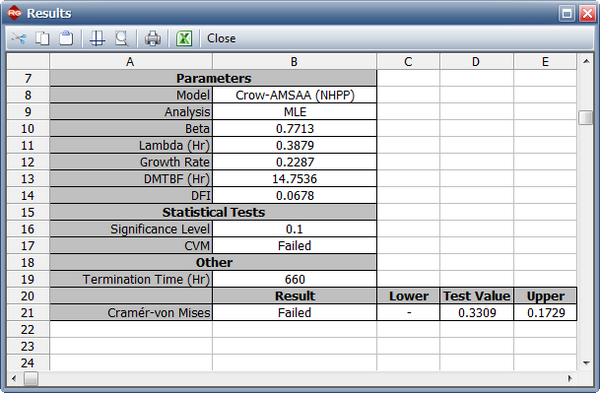Select column E header
The image size is (600, 393).
click(545, 62)
